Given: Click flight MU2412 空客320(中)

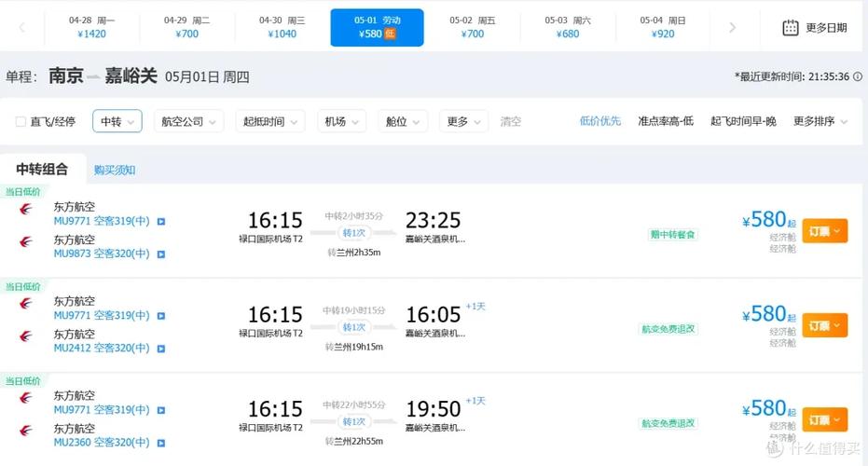Looking at the screenshot, I should (102, 349).
